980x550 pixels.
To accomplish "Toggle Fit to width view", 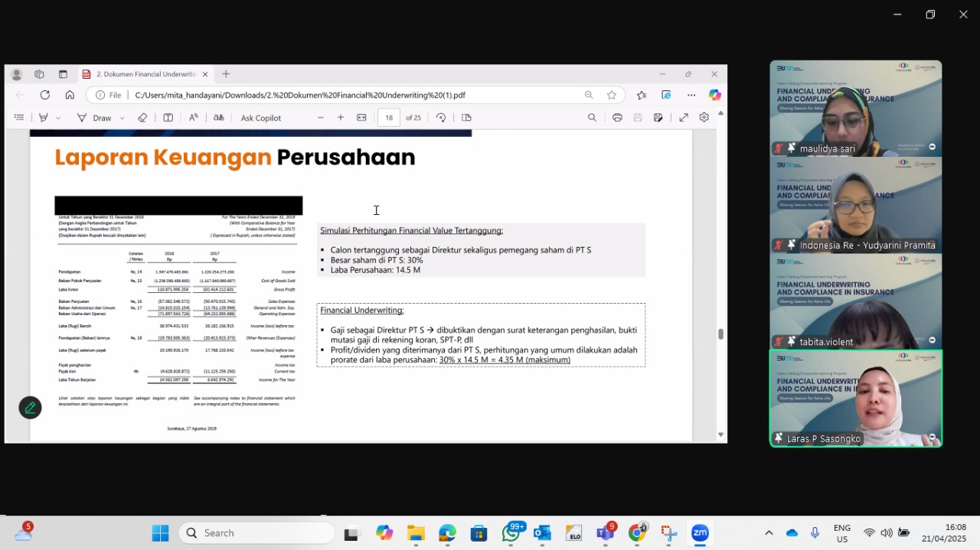I will pyautogui.click(x=361, y=118).
